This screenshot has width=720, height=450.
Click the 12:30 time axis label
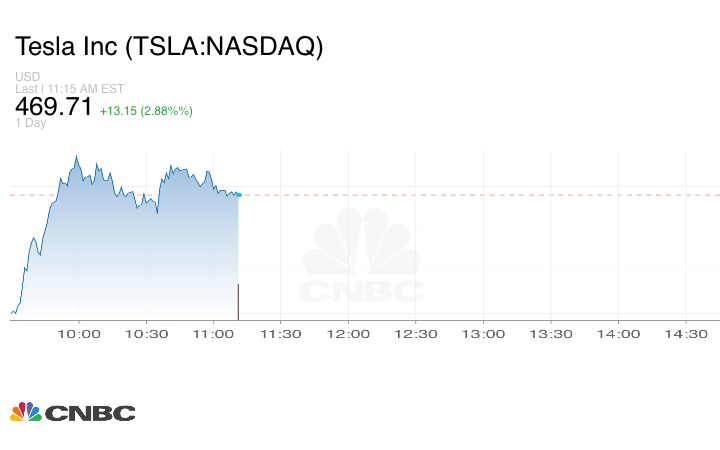tap(416, 334)
